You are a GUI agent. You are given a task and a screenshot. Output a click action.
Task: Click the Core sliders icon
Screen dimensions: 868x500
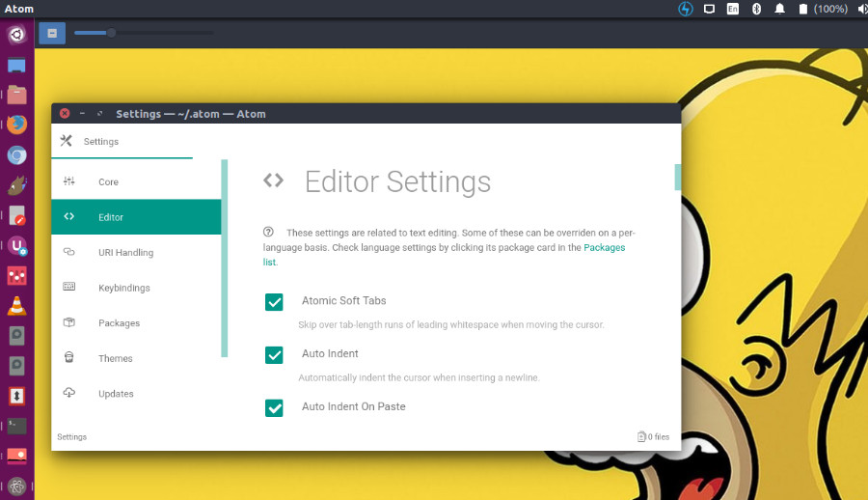[x=69, y=181]
